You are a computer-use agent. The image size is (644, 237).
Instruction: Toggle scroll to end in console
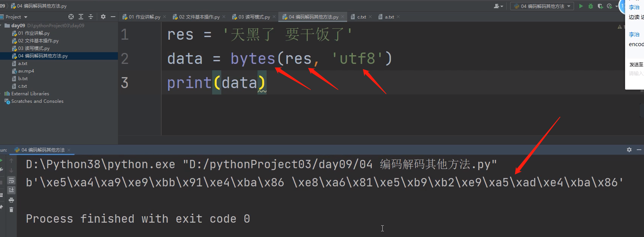tap(11, 190)
